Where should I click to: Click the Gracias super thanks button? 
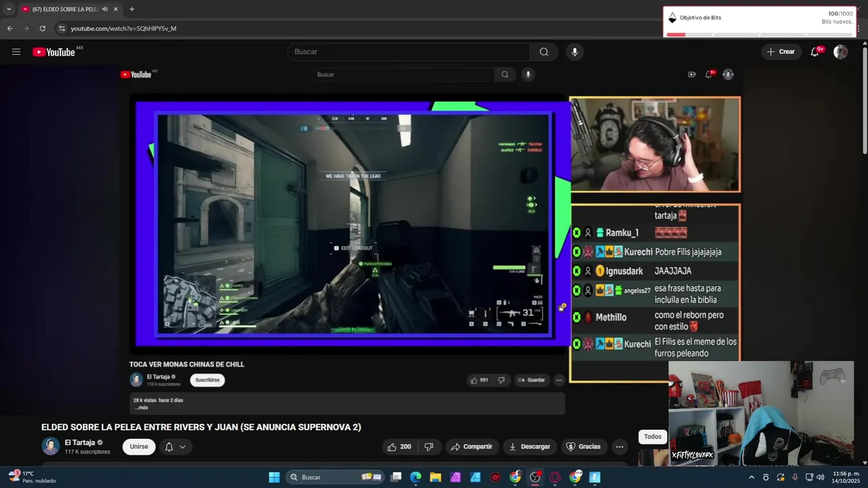pyautogui.click(x=583, y=447)
